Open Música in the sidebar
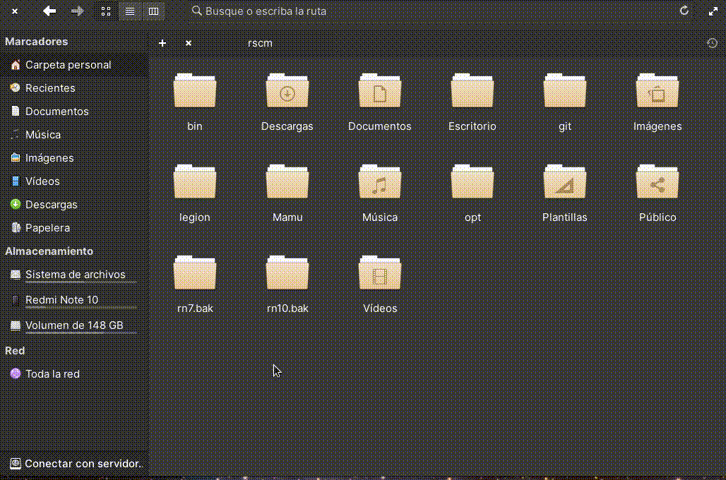The width and height of the screenshot is (726, 480). (74, 135)
